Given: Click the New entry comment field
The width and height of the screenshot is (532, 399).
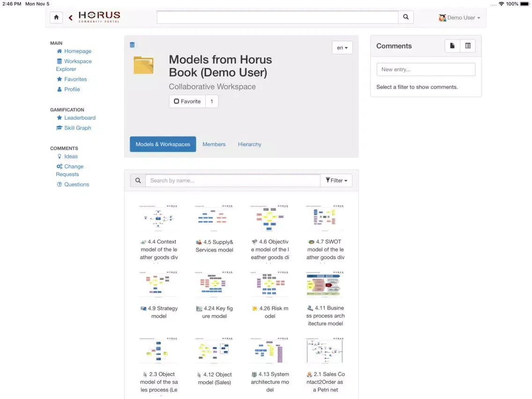Looking at the screenshot, I should tap(426, 70).
